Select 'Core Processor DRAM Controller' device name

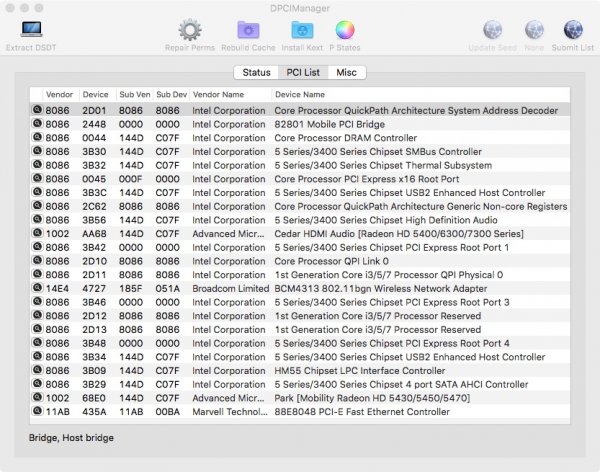346,138
